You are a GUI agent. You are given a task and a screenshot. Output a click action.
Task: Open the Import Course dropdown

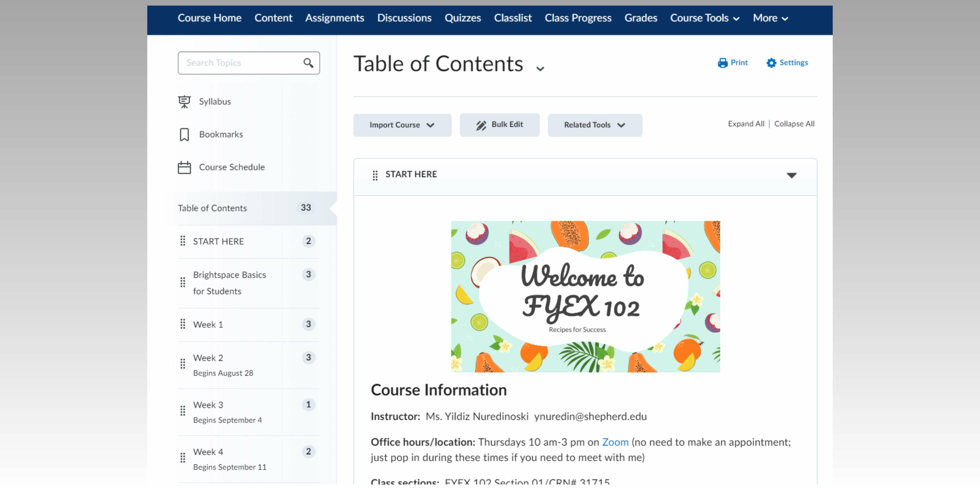pos(402,125)
